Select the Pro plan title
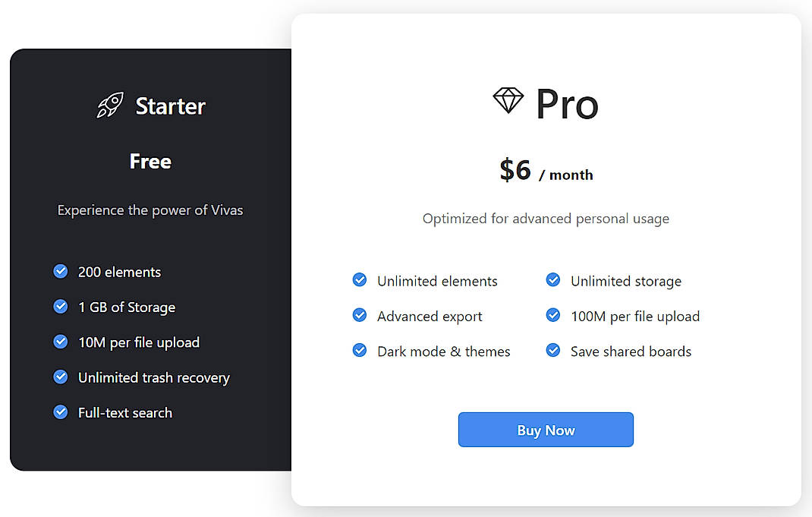This screenshot has width=812, height=517. (566, 105)
